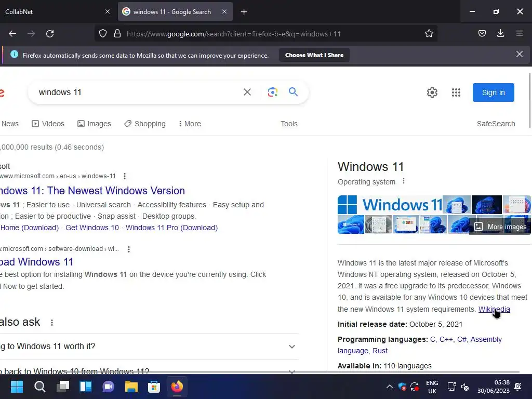Image resolution: width=532 pixels, height=399 pixels.
Task: Click the page vertical scrollbar
Action: pyautogui.click(x=530, y=100)
